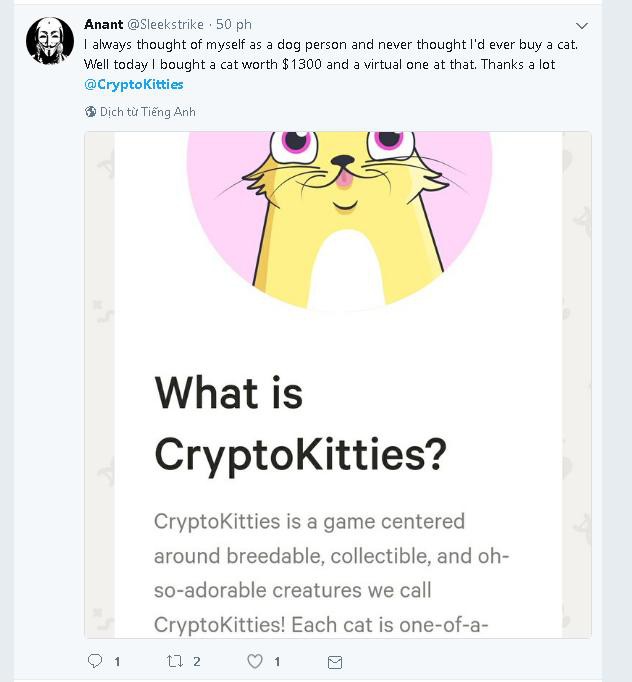The width and height of the screenshot is (632, 682).
Task: Send tweet via direct message envelope
Action: 334,662
